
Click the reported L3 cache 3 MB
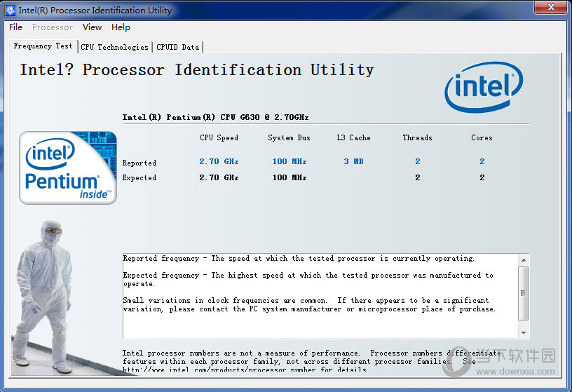click(353, 161)
